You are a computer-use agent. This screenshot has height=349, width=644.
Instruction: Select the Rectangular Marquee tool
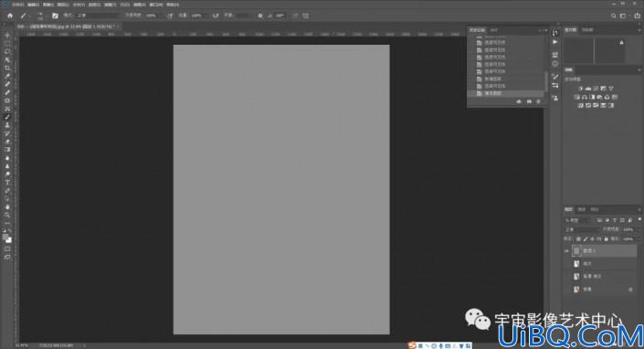pyautogui.click(x=7, y=44)
